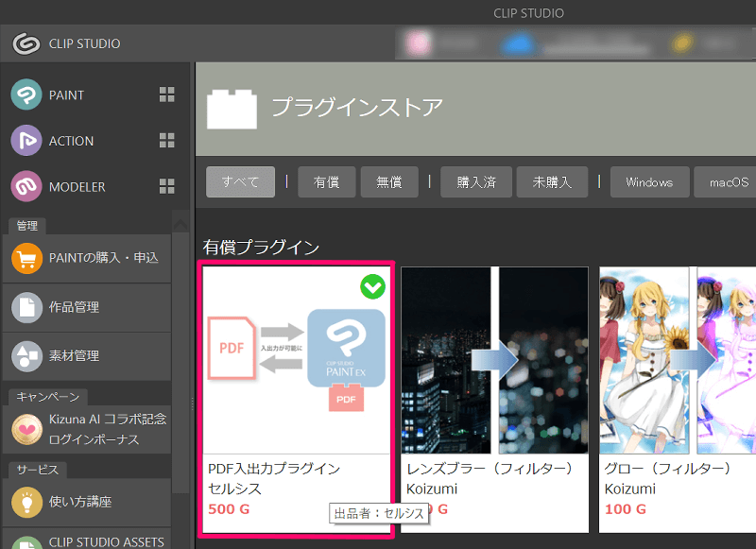Click the CLIP STUDIO logo icon
This screenshot has width=756, height=549.
26,43
